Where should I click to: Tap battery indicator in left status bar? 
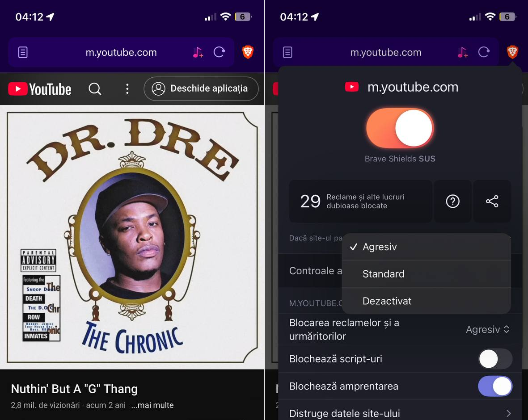pos(243,17)
